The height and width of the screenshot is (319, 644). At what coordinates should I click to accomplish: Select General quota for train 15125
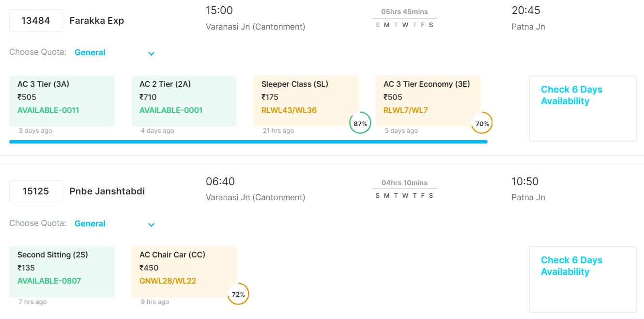click(90, 223)
